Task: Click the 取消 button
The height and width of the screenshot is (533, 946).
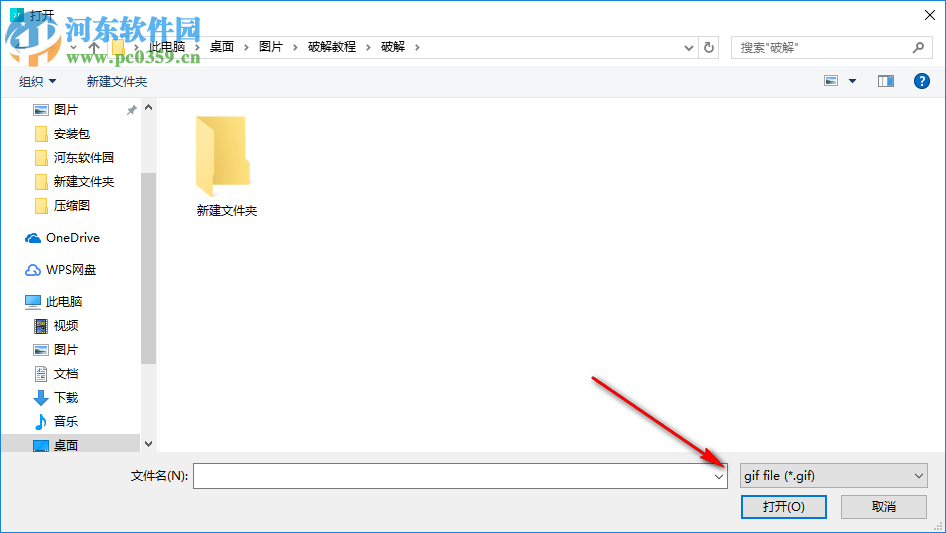Action: 883,506
